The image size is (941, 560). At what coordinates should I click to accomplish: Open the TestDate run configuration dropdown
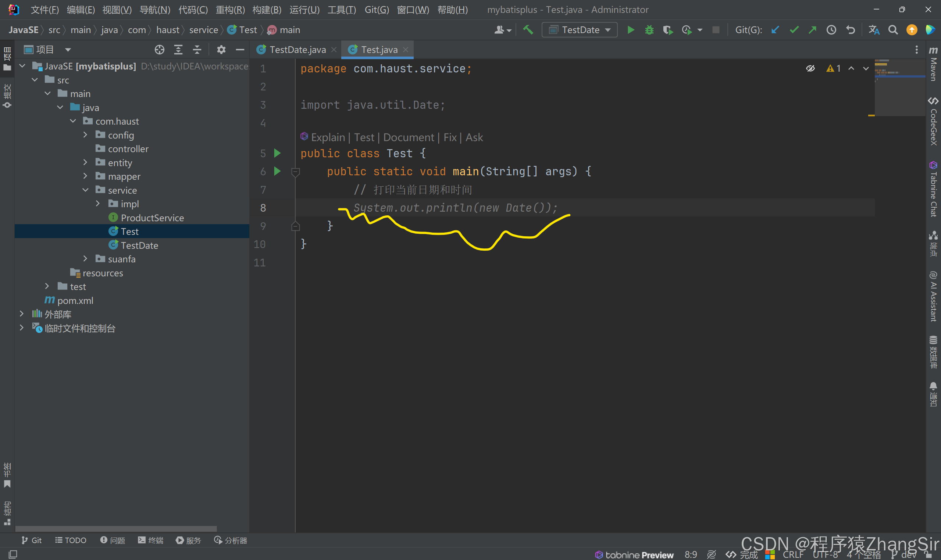[579, 30]
